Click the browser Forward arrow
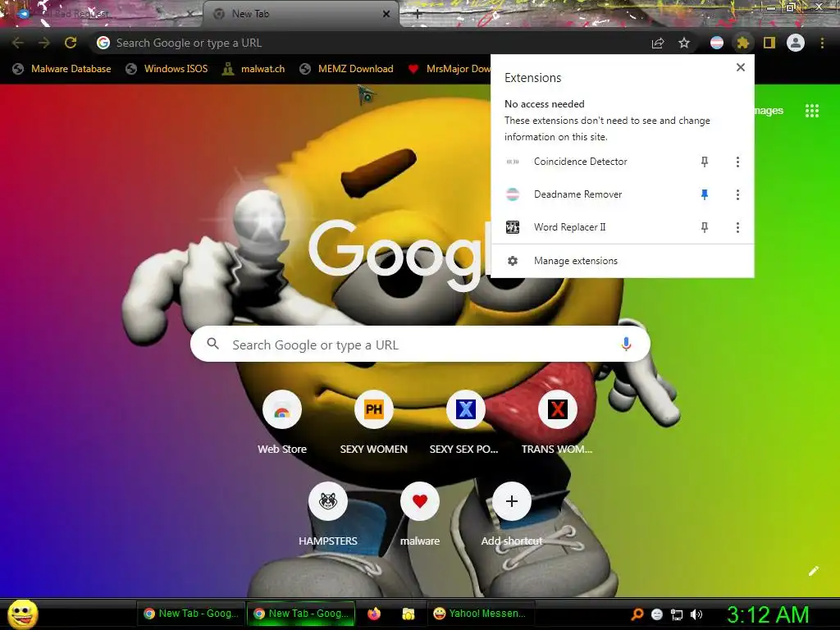This screenshot has width=840, height=630. (x=44, y=43)
